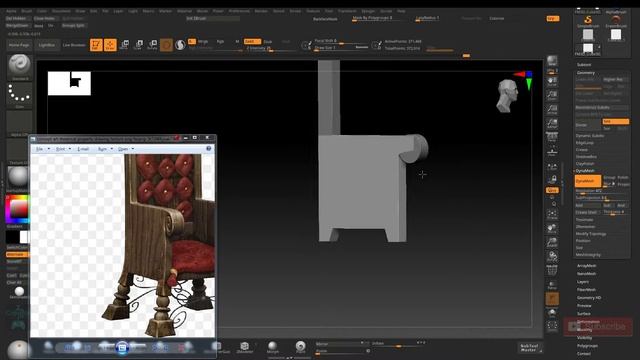Click the head camera orientation thumbnail
This screenshot has height=360, width=640.
508,96
